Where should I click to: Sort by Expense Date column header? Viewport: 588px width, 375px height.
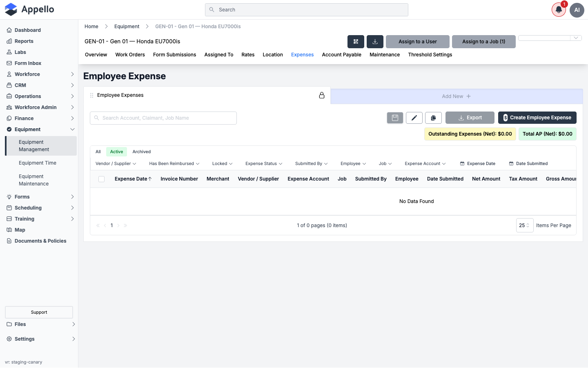pos(133,179)
